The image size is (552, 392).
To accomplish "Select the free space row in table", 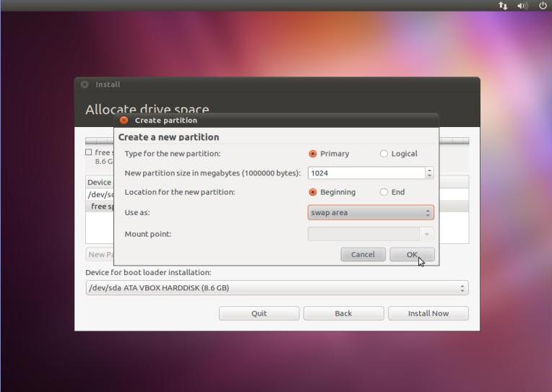I will tap(100, 206).
